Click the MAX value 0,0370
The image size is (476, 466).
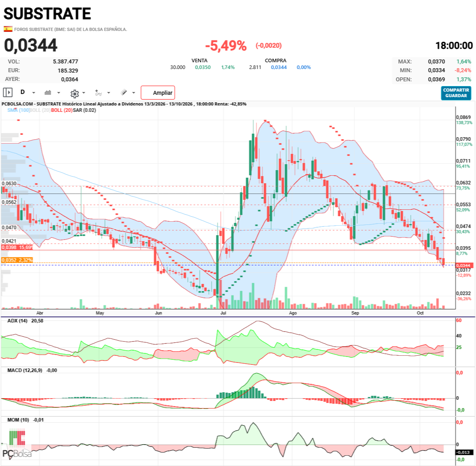[436, 61]
